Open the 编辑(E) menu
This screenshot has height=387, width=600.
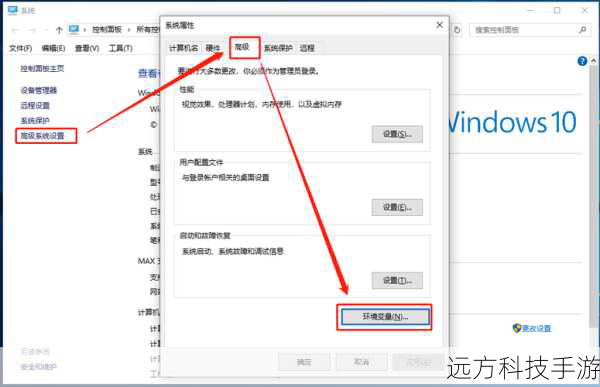53,48
